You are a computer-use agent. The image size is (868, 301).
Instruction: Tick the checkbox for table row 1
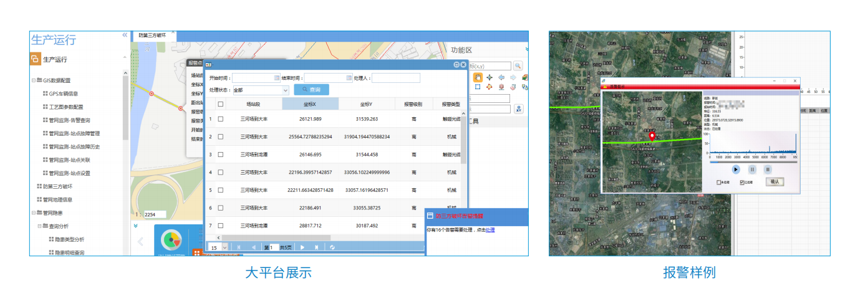(220, 119)
